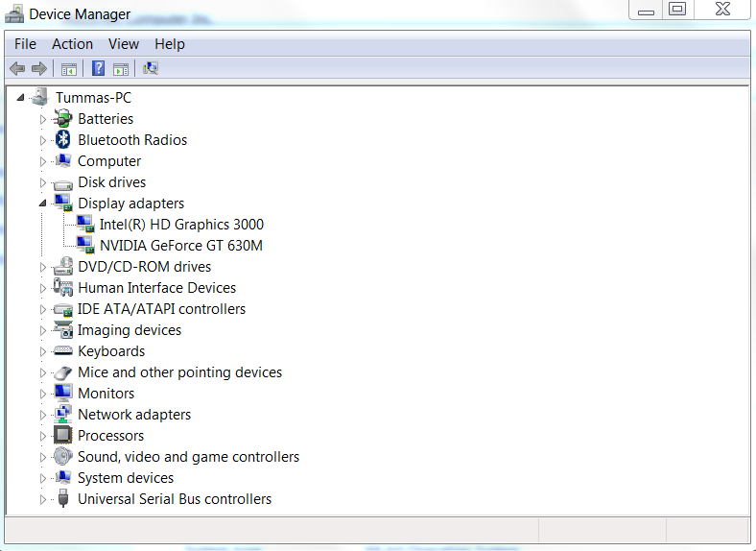Screen dimensions: 756x551
Task: Click the NVIDIA GeForce GT 630M device icon
Action: [85, 246]
